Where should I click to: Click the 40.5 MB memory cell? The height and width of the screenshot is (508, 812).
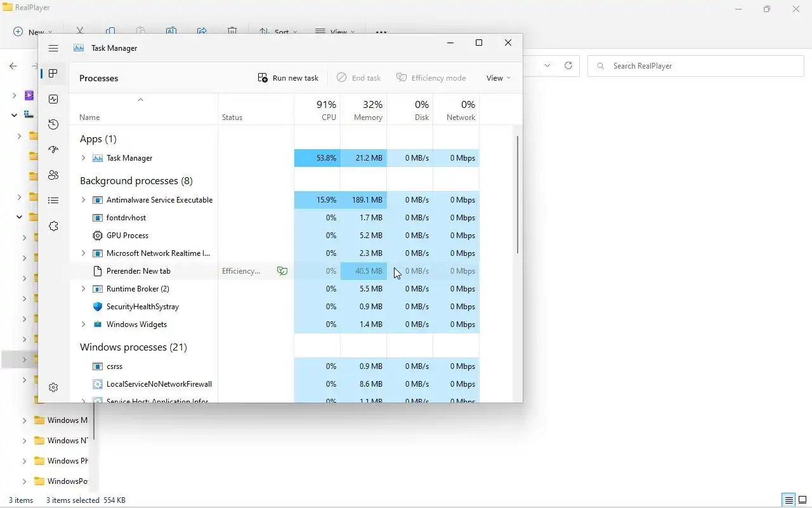[x=363, y=271]
